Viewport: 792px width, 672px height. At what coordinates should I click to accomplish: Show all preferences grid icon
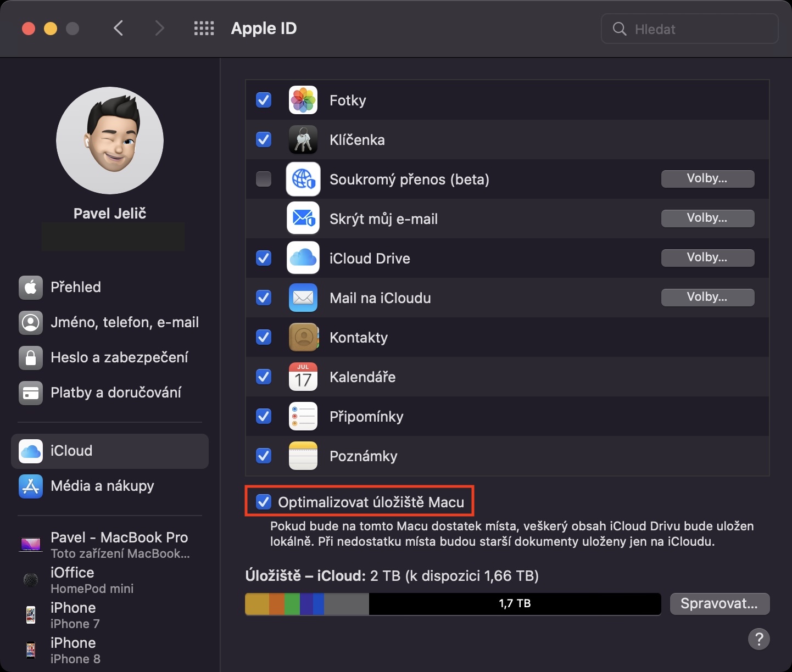point(204,29)
